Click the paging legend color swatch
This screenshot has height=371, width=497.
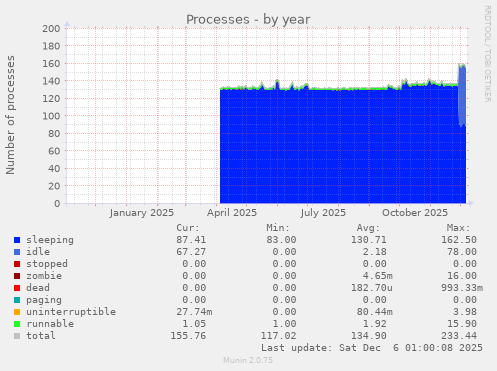[x=17, y=300]
